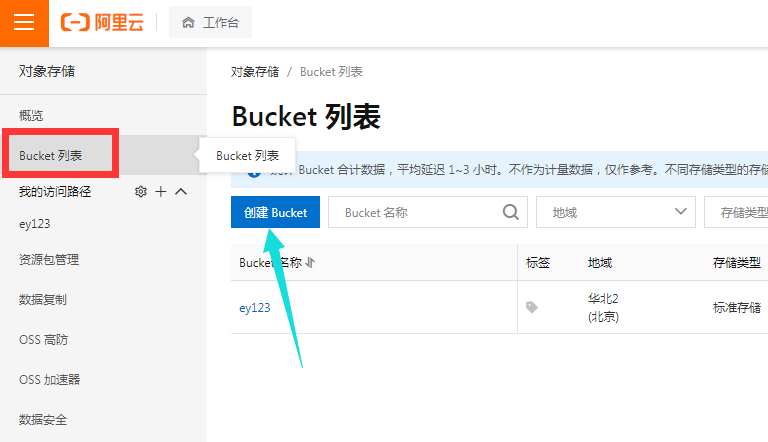Click the gear icon beside 我的访问路径
The width and height of the screenshot is (768, 442).
click(141, 191)
